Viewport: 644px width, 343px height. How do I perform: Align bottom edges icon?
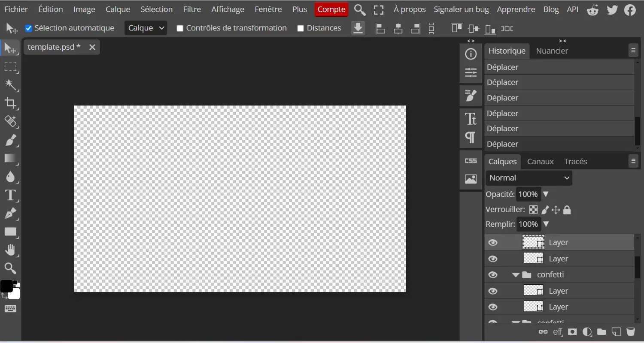pyautogui.click(x=490, y=29)
